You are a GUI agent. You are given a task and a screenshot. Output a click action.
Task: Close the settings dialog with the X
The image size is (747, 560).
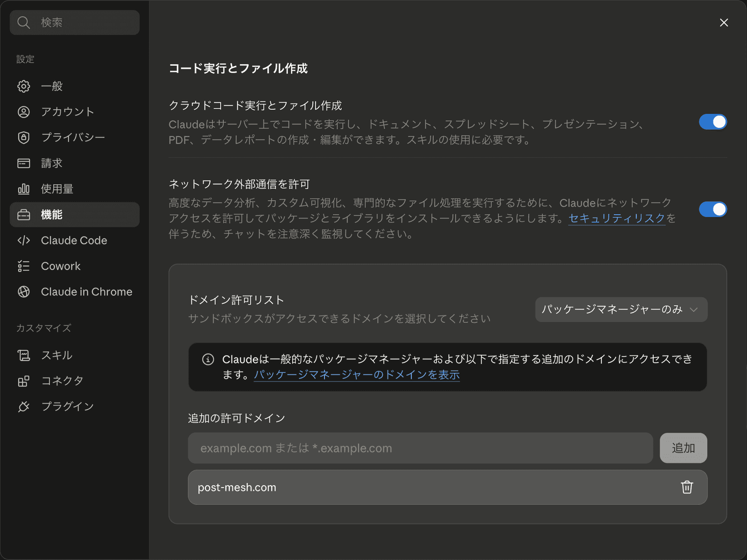click(x=724, y=22)
